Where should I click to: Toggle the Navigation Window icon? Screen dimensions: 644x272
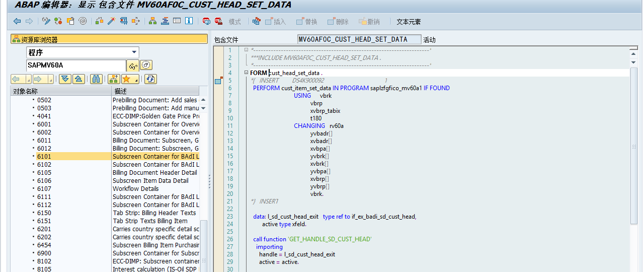165,21
